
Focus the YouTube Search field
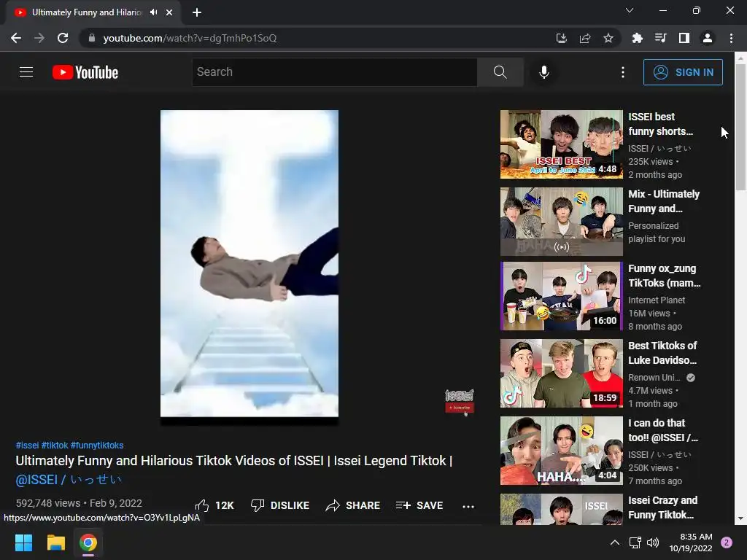[335, 72]
